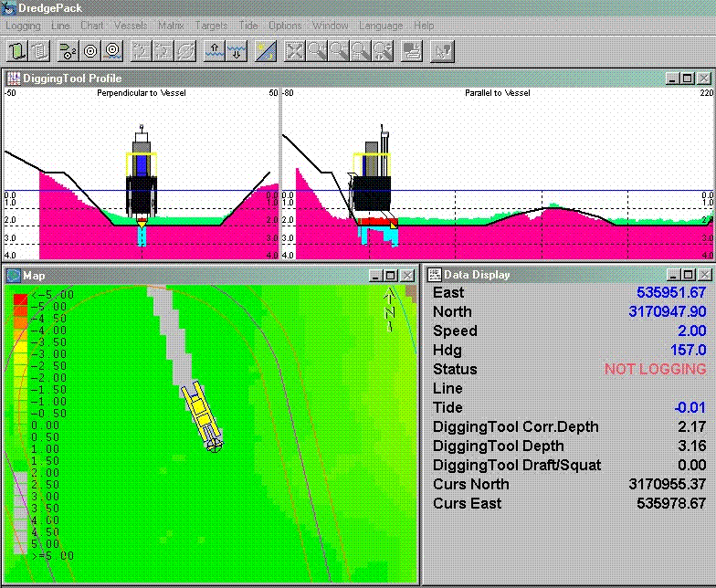Open the Chart menu

pyautogui.click(x=91, y=26)
